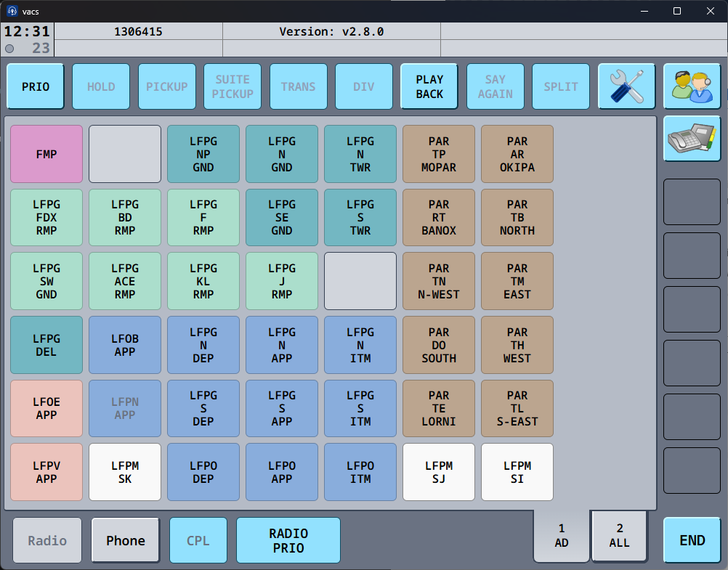Viewport: 728px width, 570px height.
Task: Call PAR AR OKIPA sector
Action: pos(517,154)
